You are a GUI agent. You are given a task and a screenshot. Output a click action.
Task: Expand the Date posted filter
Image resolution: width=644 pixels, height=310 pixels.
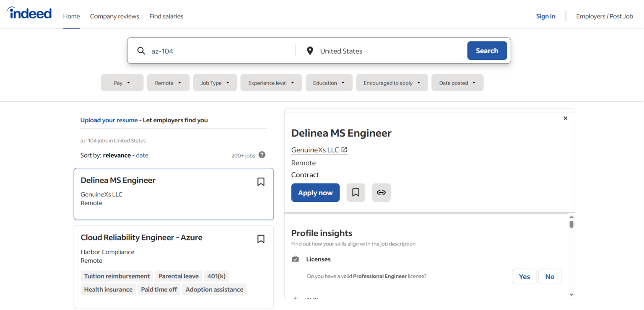click(457, 83)
